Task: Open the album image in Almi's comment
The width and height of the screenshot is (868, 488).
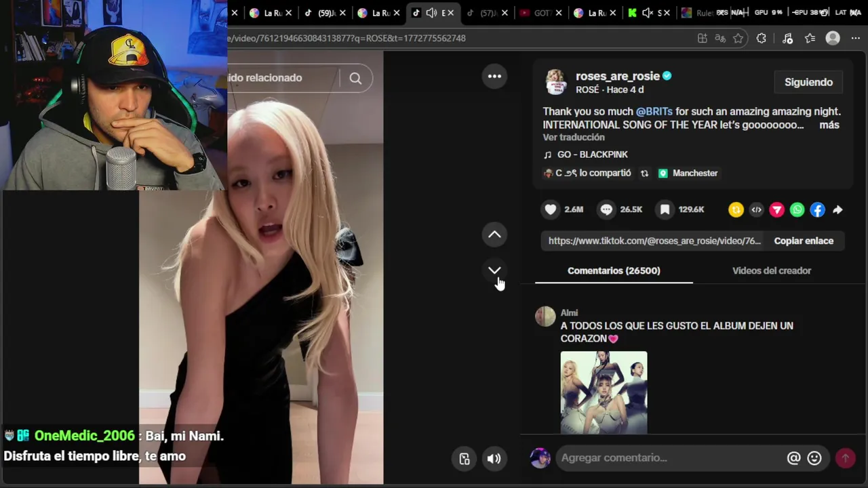Action: (x=604, y=392)
